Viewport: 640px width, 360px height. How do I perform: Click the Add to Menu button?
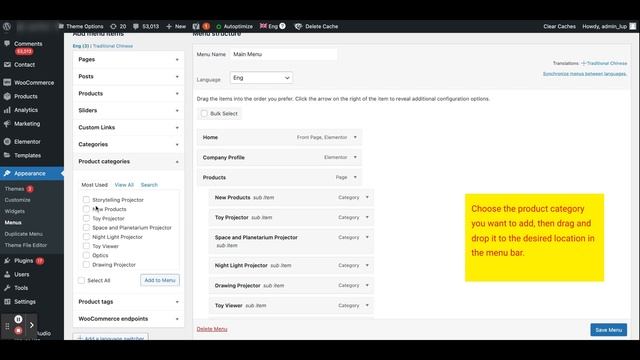click(x=160, y=280)
